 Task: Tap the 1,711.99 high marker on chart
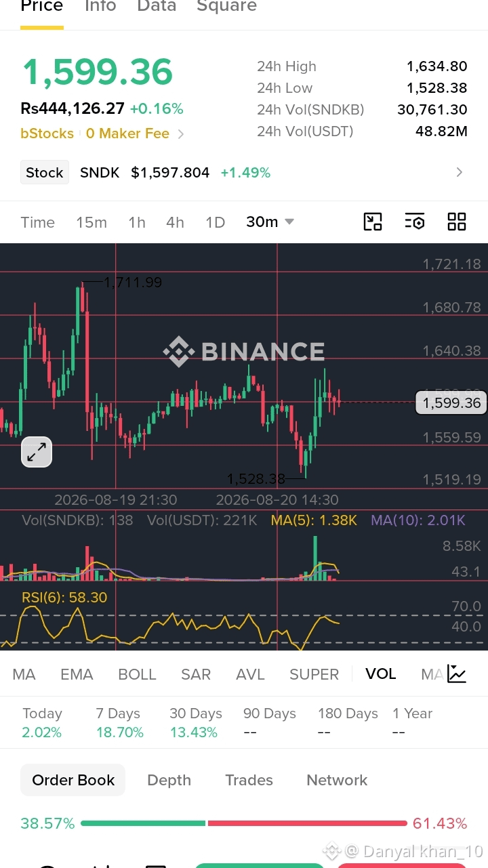click(x=133, y=282)
